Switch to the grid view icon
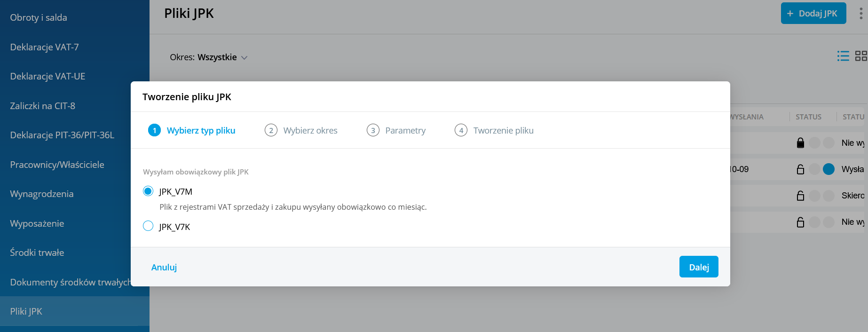 tap(860, 56)
